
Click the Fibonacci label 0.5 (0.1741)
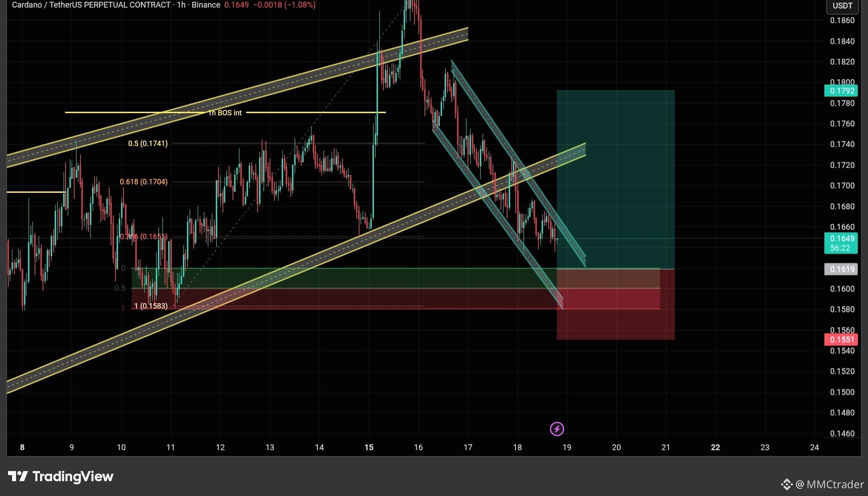tap(148, 143)
